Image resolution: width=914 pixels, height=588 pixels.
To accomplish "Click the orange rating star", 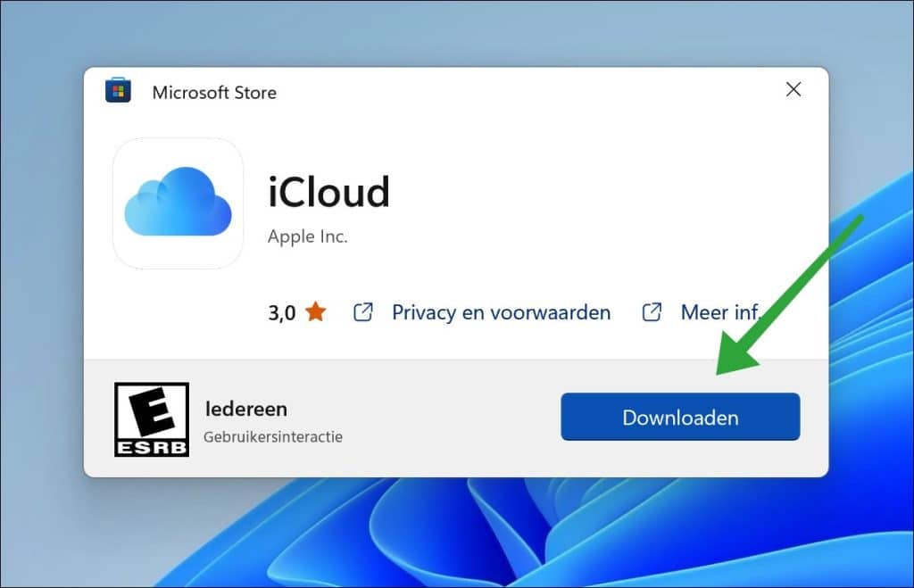I will (314, 312).
